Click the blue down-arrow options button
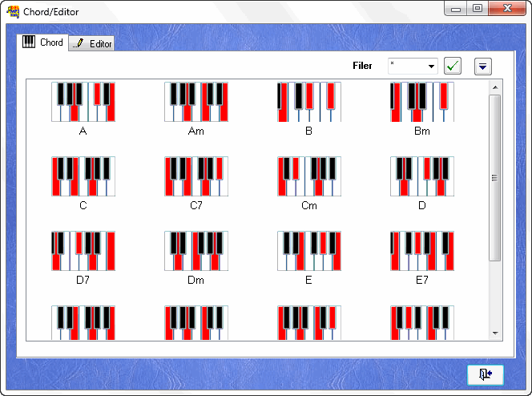 coord(483,67)
